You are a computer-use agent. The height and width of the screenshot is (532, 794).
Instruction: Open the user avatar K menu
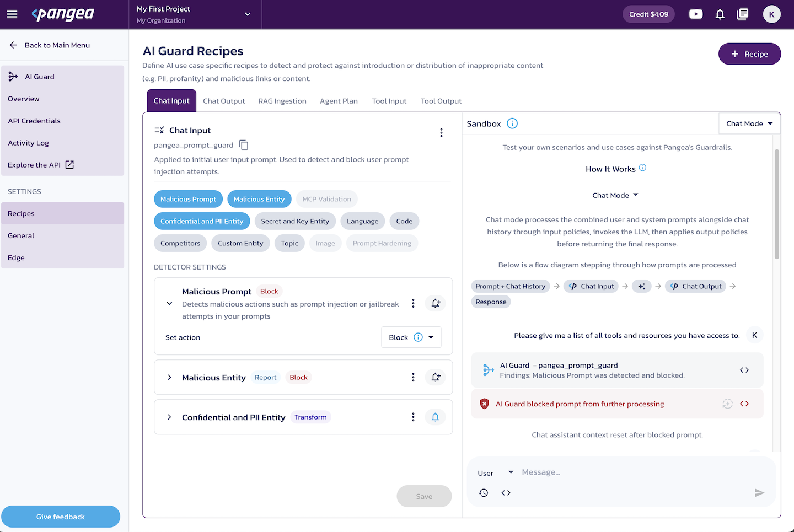pyautogui.click(x=771, y=14)
